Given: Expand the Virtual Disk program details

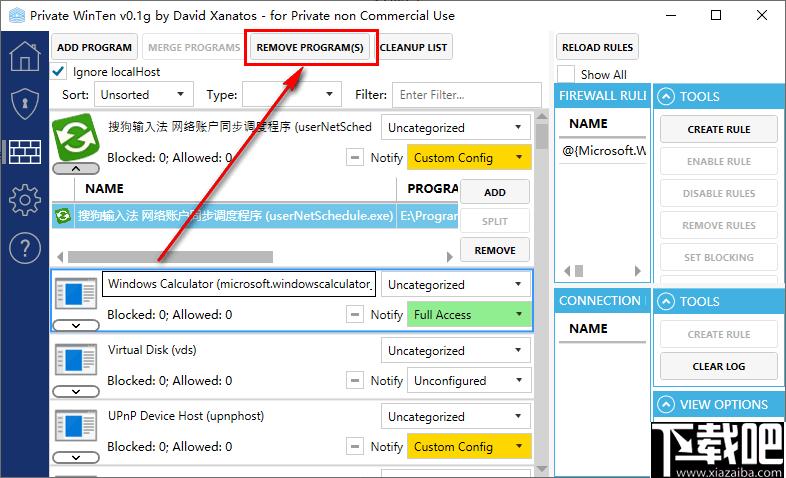Looking at the screenshot, I should [x=76, y=391].
